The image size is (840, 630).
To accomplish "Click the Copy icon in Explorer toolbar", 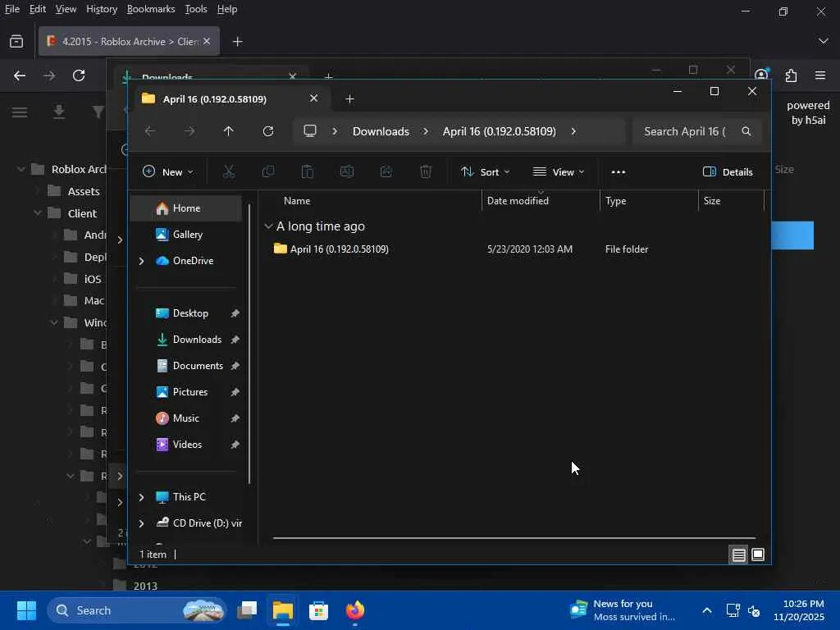I will [268, 171].
